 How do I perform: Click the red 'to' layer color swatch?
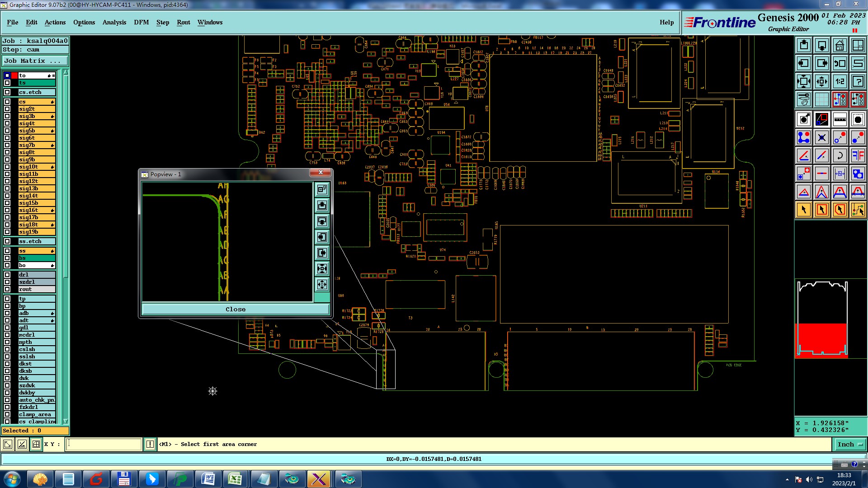click(x=14, y=75)
